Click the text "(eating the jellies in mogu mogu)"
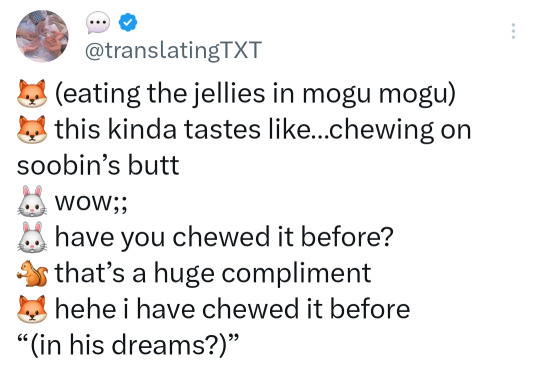Screen dimensions: 540x369 pyautogui.click(x=256, y=94)
